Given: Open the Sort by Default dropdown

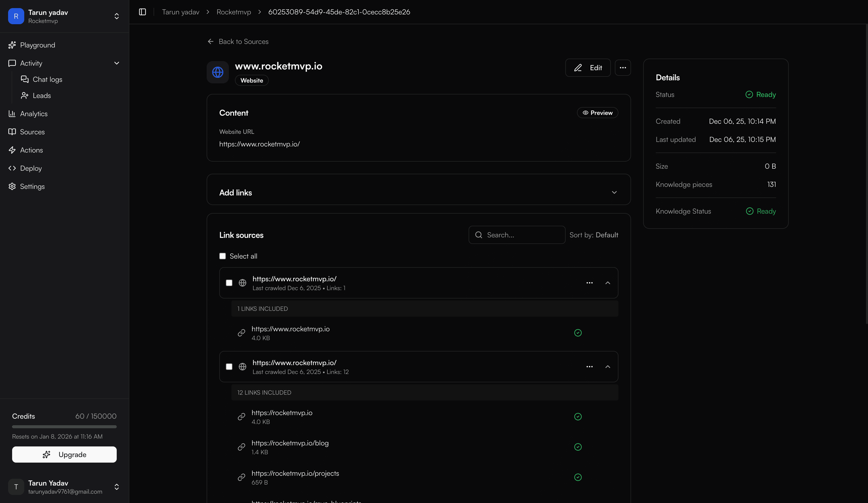Looking at the screenshot, I should click(593, 235).
